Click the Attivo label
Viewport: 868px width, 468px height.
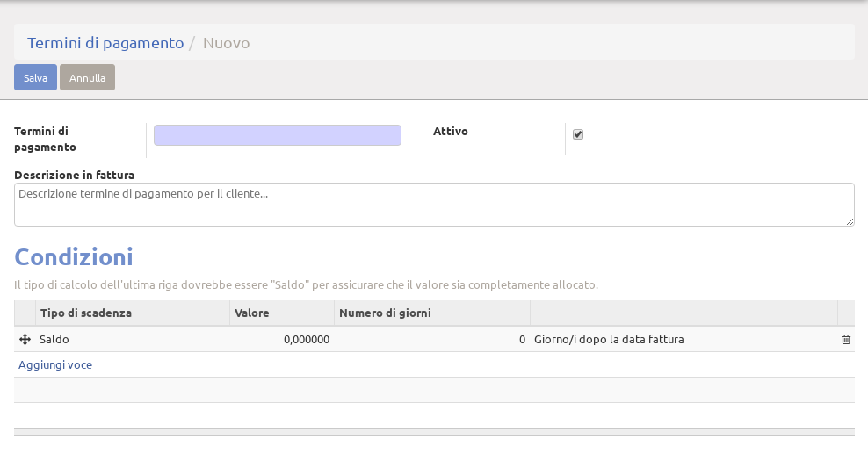450,131
